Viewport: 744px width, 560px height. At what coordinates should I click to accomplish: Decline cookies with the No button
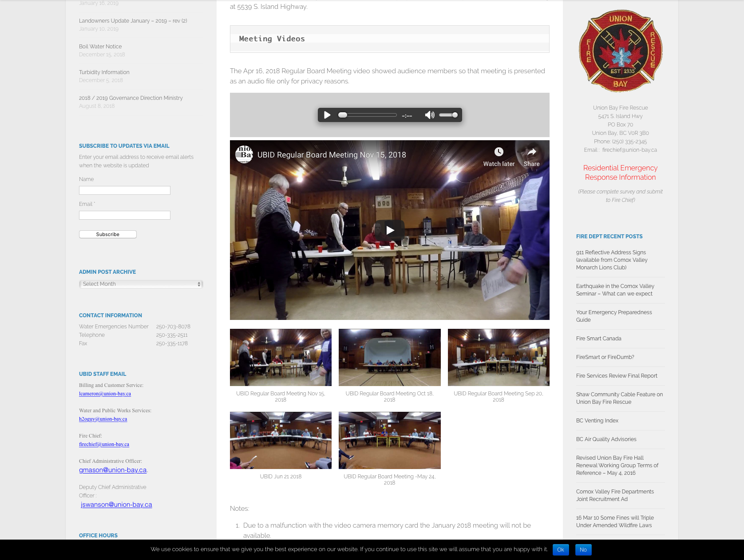[x=583, y=550]
